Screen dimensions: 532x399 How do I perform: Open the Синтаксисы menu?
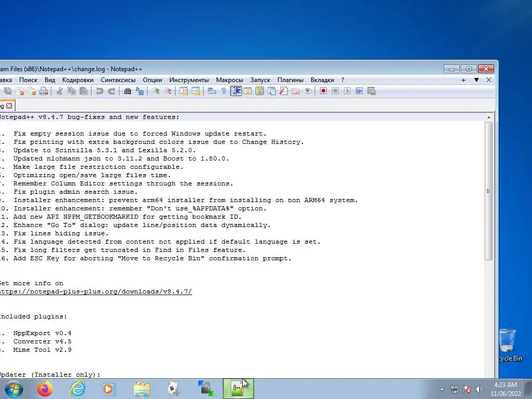click(x=118, y=80)
